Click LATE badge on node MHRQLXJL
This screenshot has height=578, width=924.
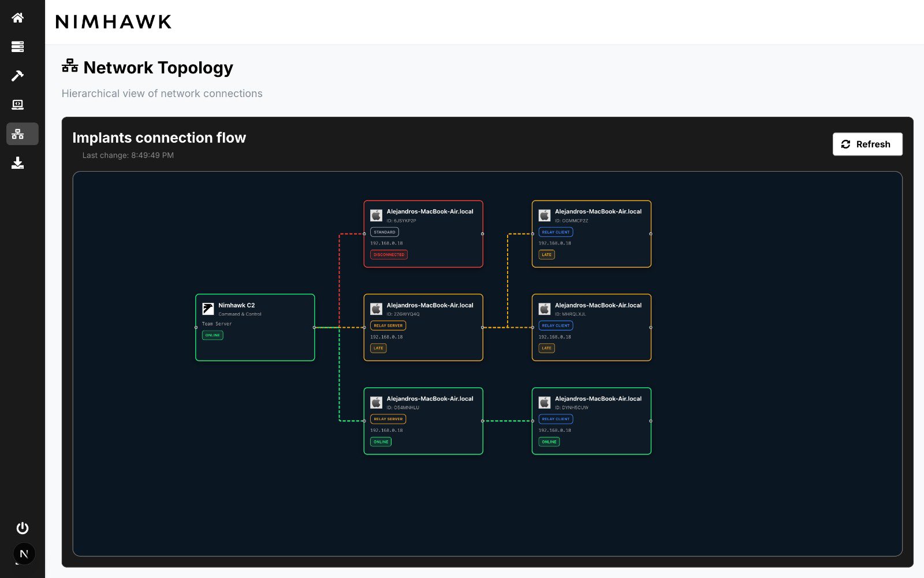coord(547,348)
